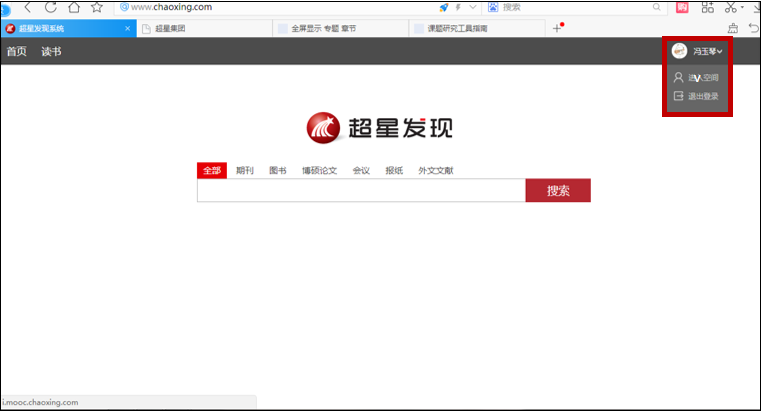This screenshot has width=762, height=411.
Task: Click the restore closed tab arrow icon
Action: [754, 28]
